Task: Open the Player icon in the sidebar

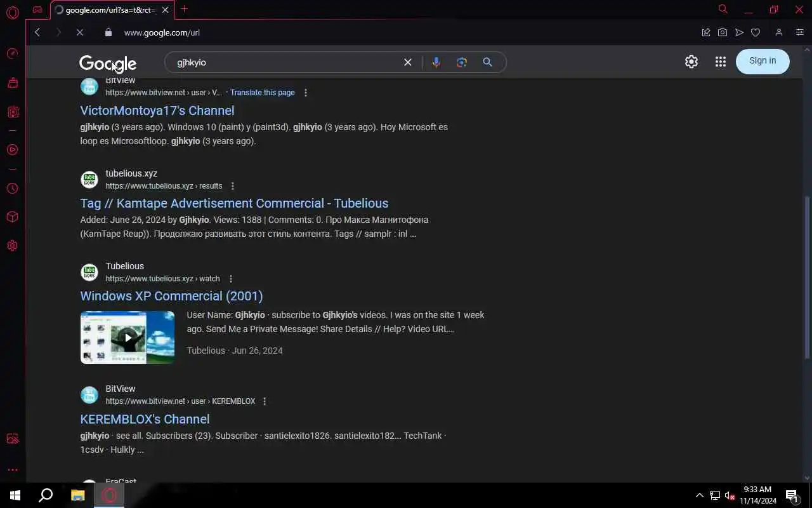Action: pos(12,150)
